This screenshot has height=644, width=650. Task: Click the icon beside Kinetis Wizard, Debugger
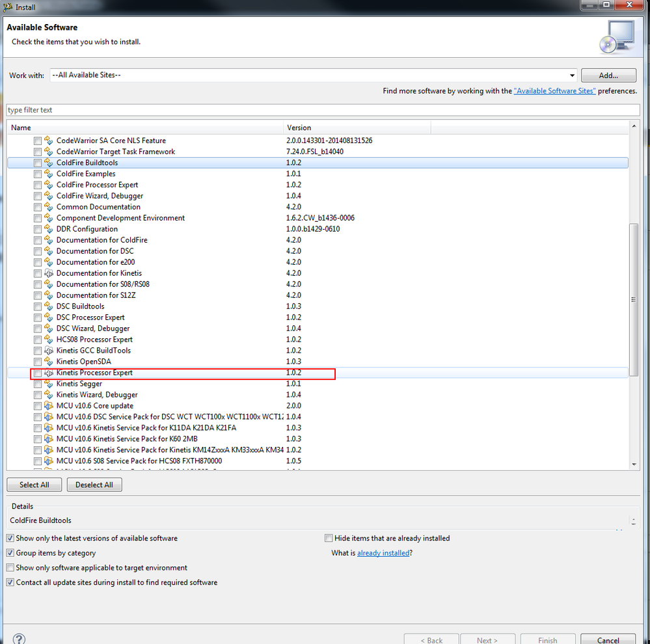point(49,394)
